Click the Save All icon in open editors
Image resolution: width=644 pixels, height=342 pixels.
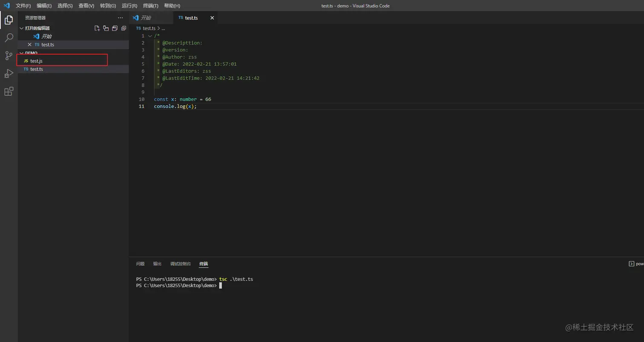115,28
